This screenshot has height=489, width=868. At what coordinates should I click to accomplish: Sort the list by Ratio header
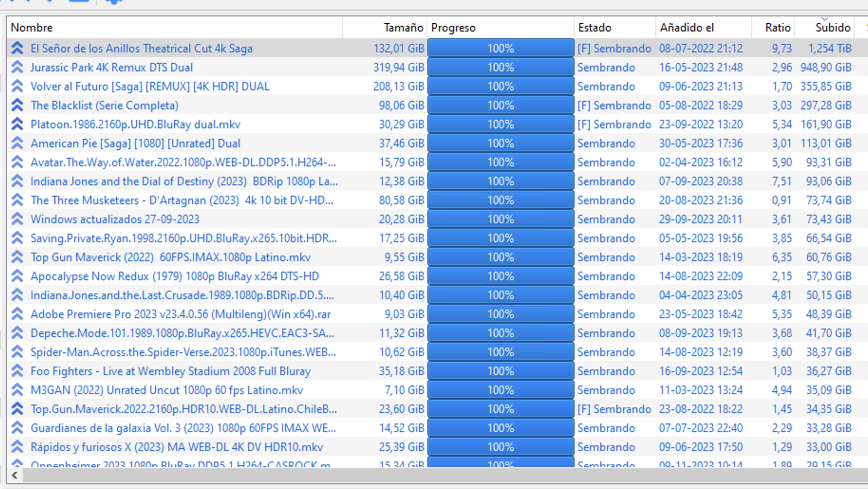click(773, 28)
